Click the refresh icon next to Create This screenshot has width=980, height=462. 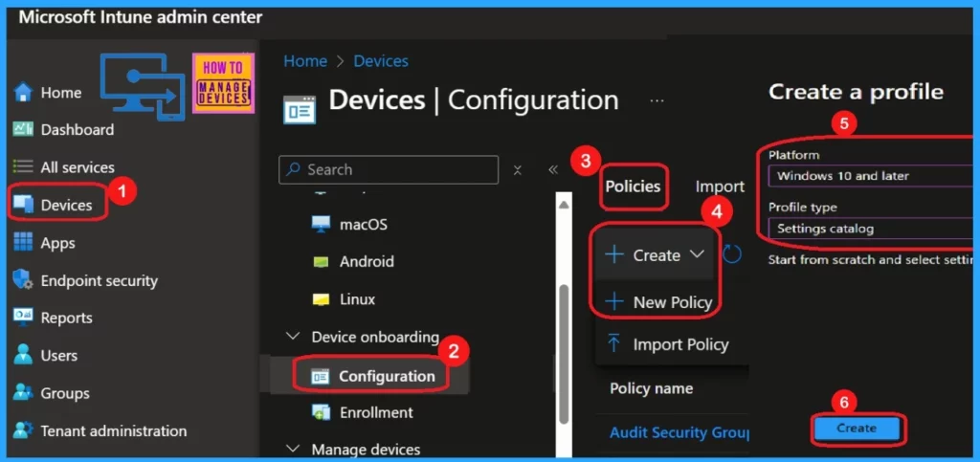tap(732, 253)
